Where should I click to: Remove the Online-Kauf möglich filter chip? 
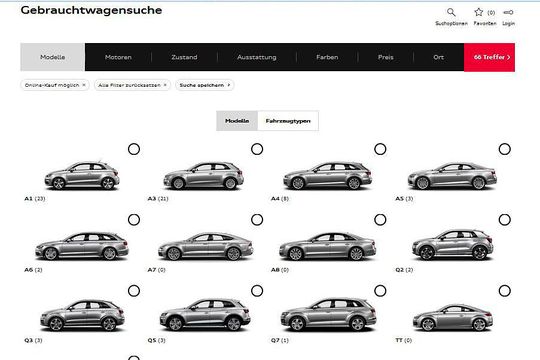55,85
